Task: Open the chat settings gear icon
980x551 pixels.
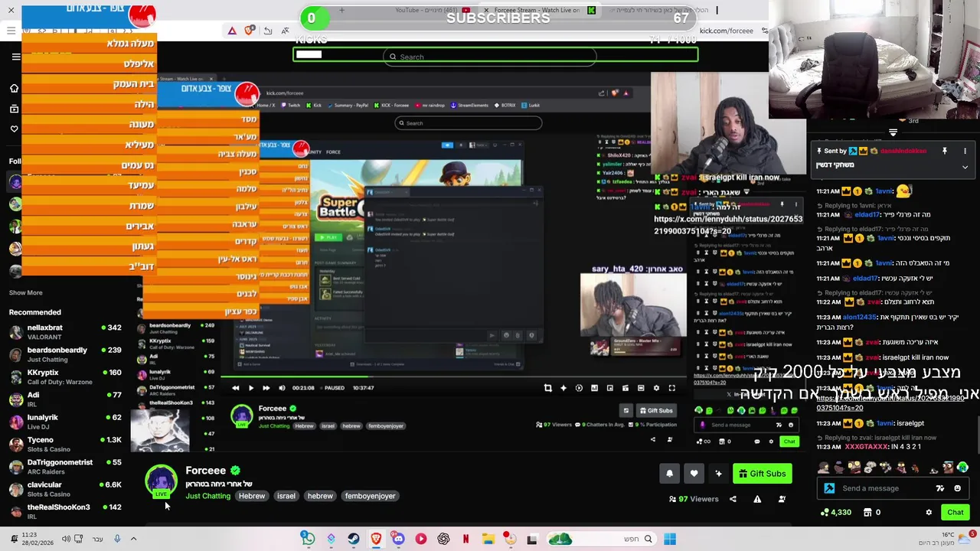Action: point(929,512)
